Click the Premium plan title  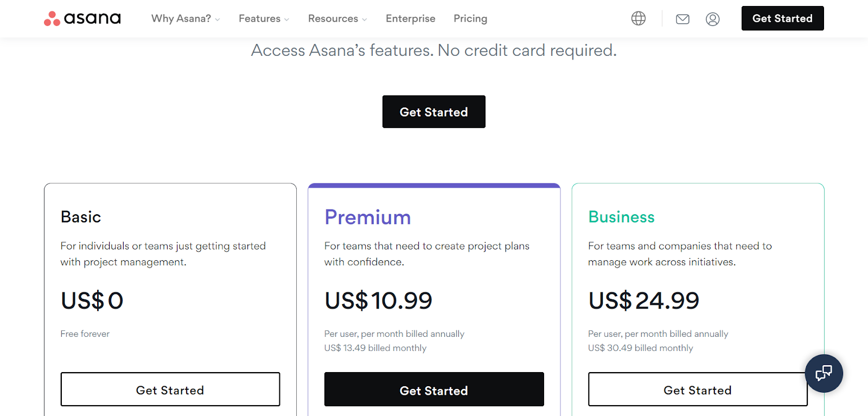[x=368, y=217]
